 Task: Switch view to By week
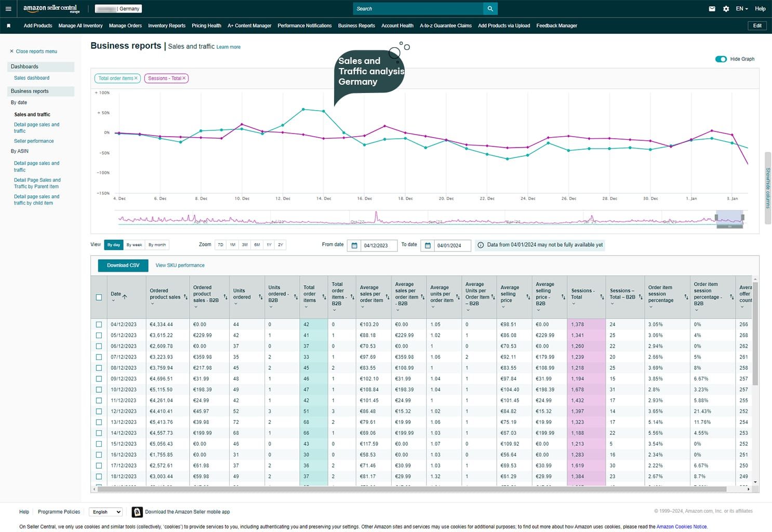(x=134, y=245)
